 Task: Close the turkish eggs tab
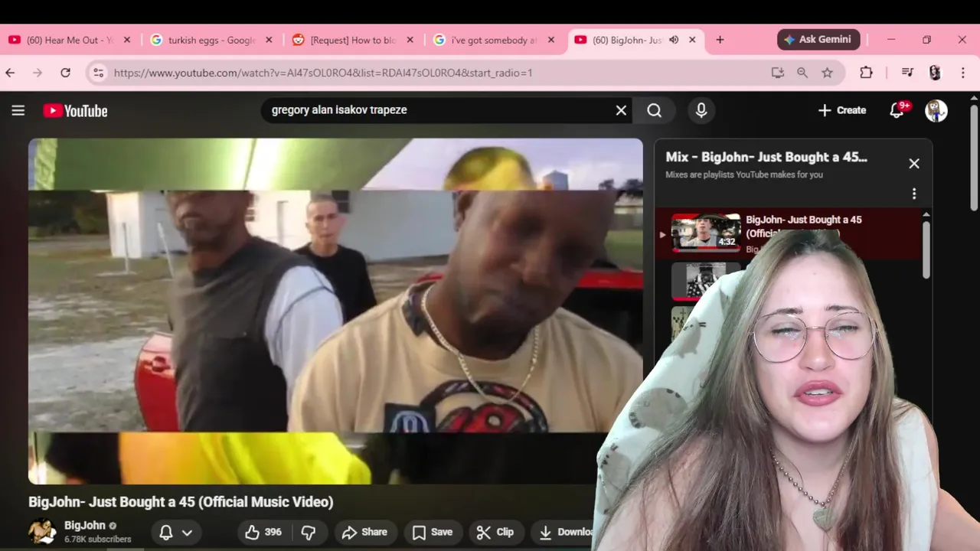(x=269, y=40)
